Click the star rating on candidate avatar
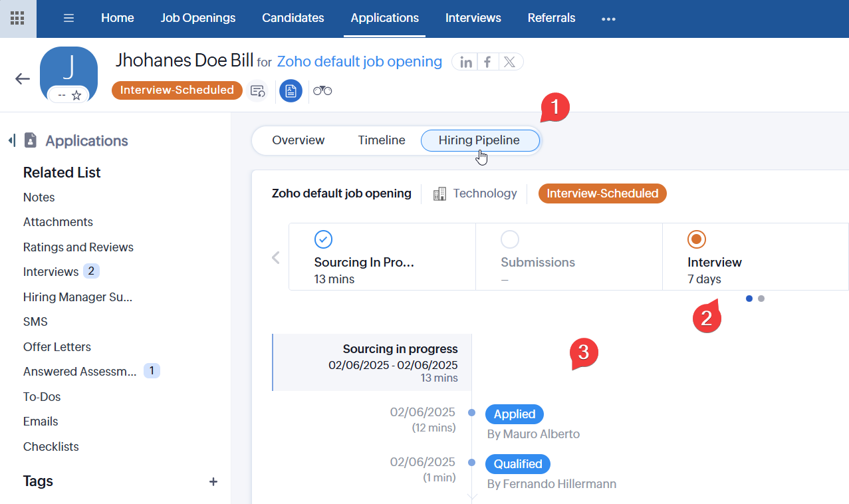849x504 pixels. point(76,95)
